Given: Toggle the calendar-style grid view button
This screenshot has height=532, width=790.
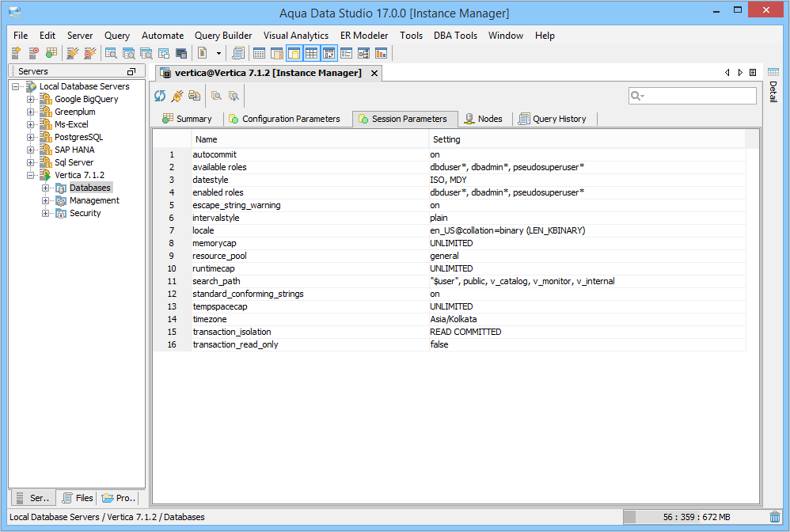Looking at the screenshot, I should pos(259,53).
